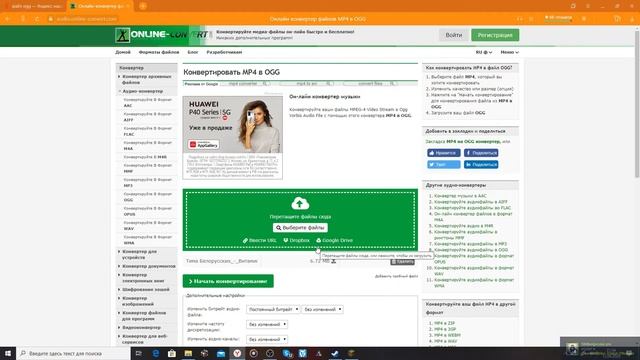Click the Войти login button
This screenshot has width=640, height=360.
coord(453,35)
